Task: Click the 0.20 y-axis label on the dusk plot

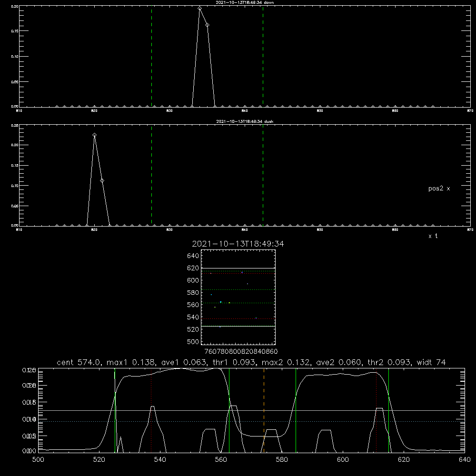Action: tap(14, 145)
